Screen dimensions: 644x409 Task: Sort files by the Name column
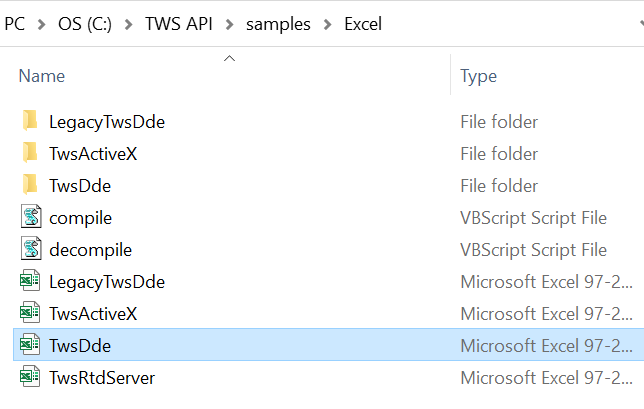(42, 76)
